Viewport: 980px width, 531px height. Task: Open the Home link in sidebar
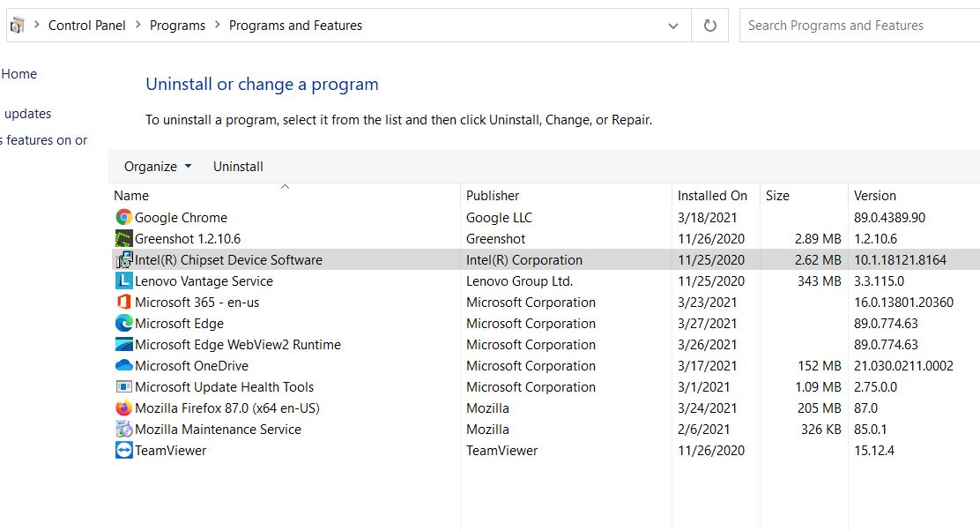[19, 74]
